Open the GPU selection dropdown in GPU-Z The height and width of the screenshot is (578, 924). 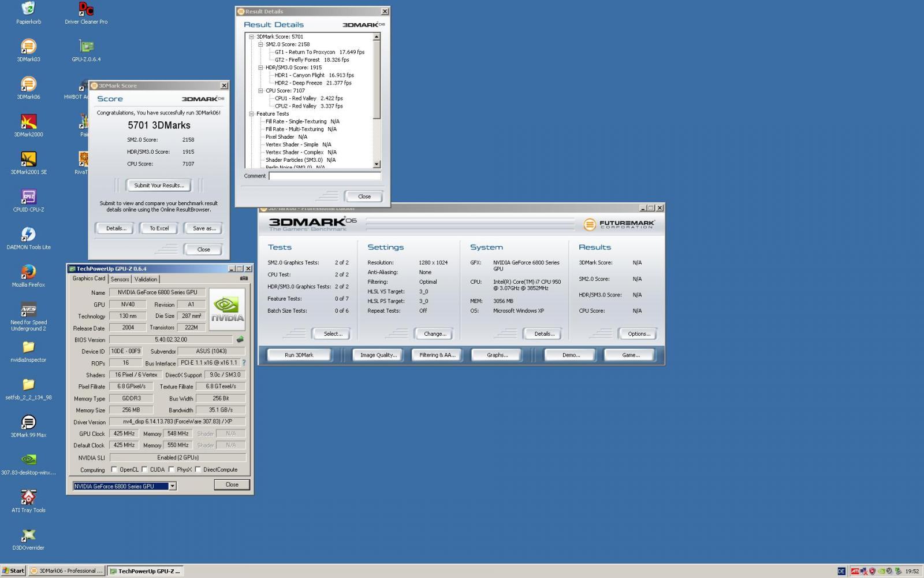pyautogui.click(x=172, y=486)
